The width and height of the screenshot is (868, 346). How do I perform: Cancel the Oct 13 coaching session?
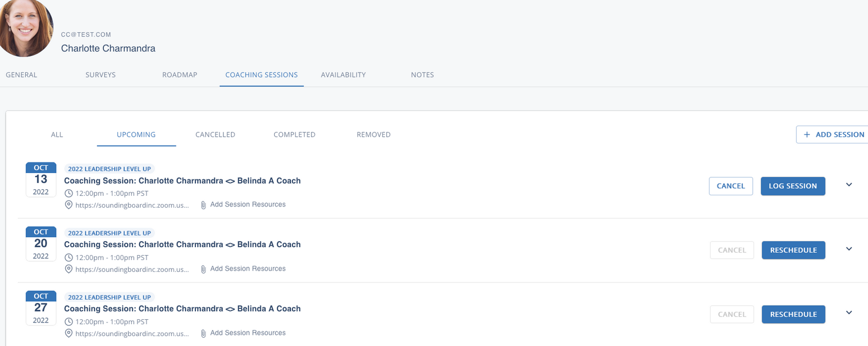731,186
